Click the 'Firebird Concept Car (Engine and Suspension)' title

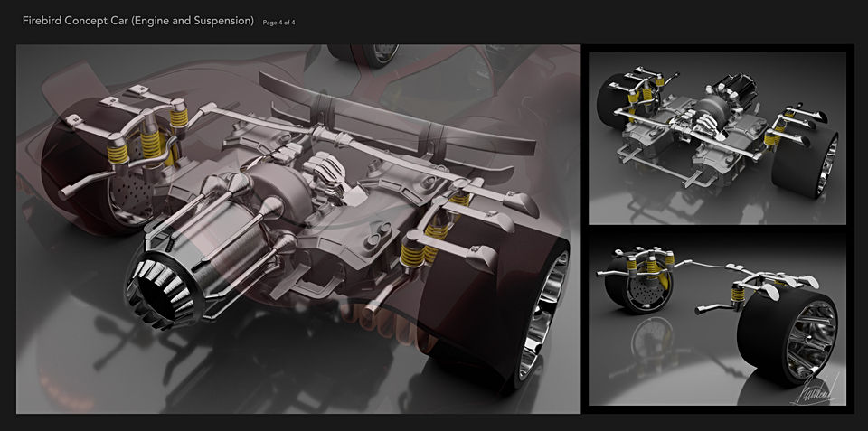click(x=137, y=22)
